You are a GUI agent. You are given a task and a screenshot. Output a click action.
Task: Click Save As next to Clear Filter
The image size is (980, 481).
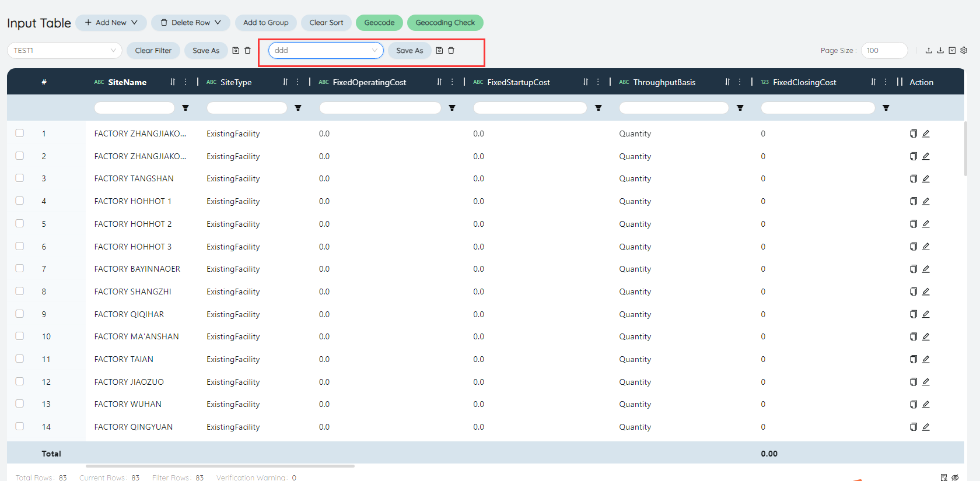[x=206, y=51]
